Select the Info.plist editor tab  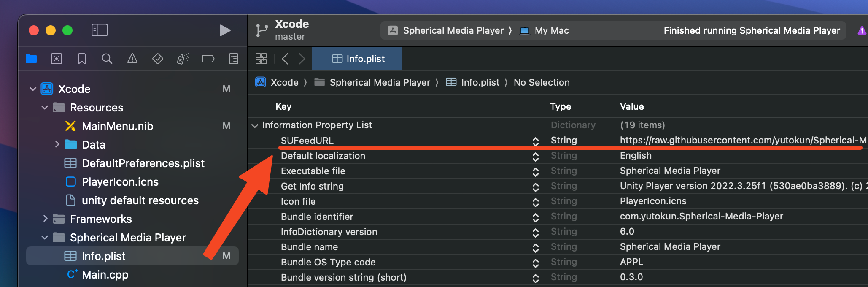(357, 59)
